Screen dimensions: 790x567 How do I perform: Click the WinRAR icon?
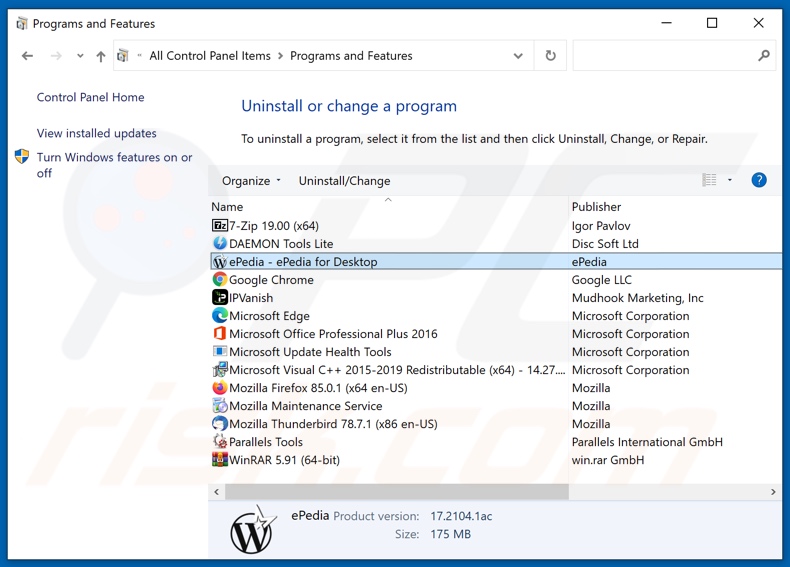tap(220, 460)
